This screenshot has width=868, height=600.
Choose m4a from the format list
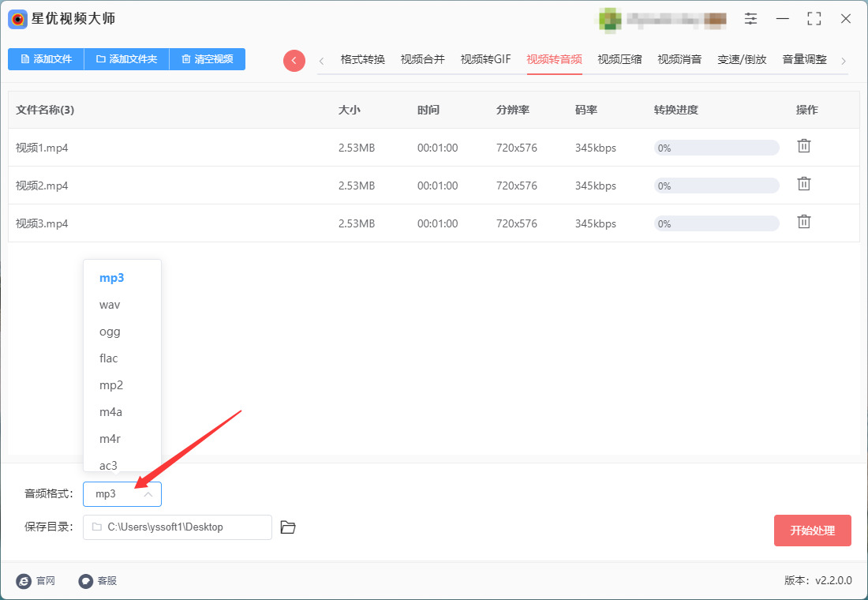point(122,411)
